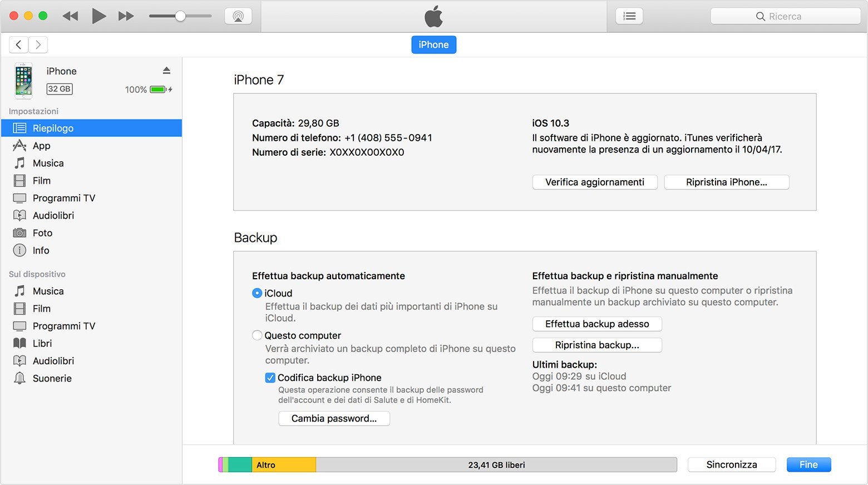The height and width of the screenshot is (485, 868).
Task: Switch to the iPhone tab at top
Action: (x=433, y=44)
